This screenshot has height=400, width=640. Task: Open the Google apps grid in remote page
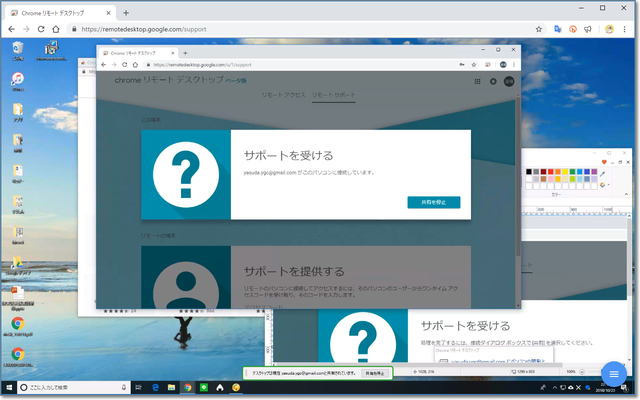tap(477, 81)
